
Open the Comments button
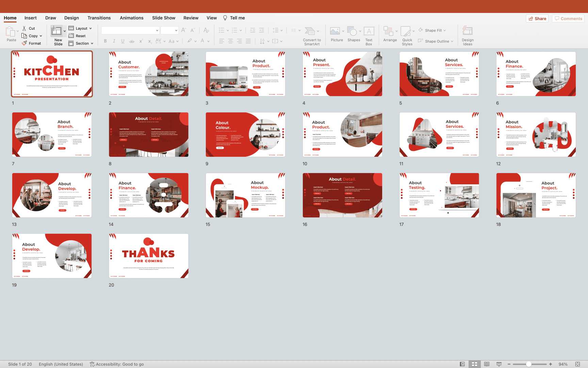(x=568, y=19)
